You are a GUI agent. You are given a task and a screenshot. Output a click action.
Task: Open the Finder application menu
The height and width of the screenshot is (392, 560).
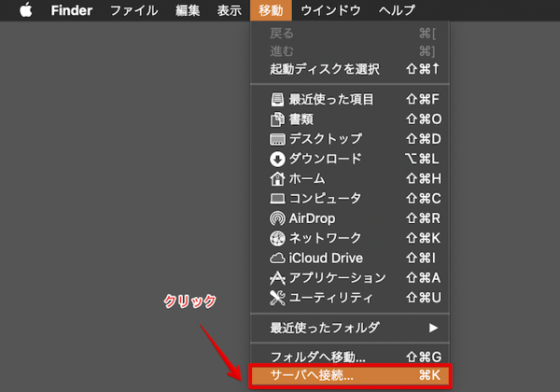coord(72,10)
